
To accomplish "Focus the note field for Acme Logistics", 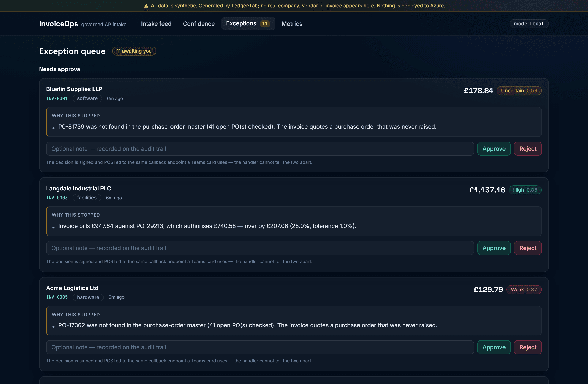I will [260, 347].
